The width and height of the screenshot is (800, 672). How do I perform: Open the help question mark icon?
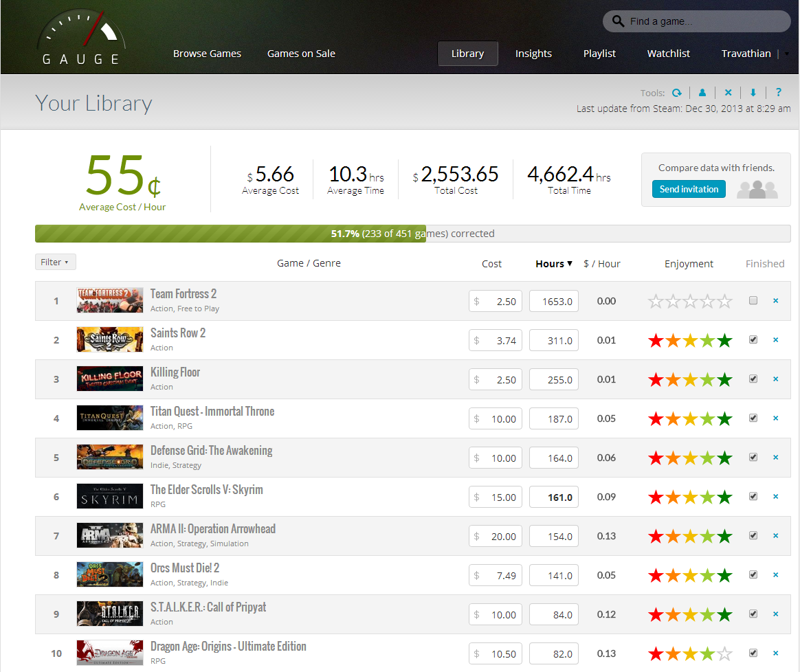point(779,92)
